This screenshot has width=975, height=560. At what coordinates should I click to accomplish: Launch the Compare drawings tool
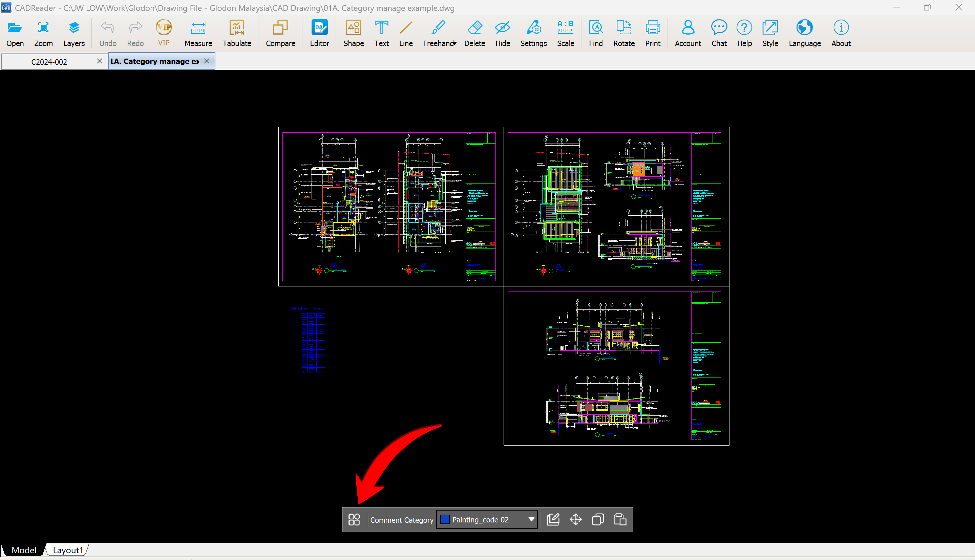[x=280, y=34]
